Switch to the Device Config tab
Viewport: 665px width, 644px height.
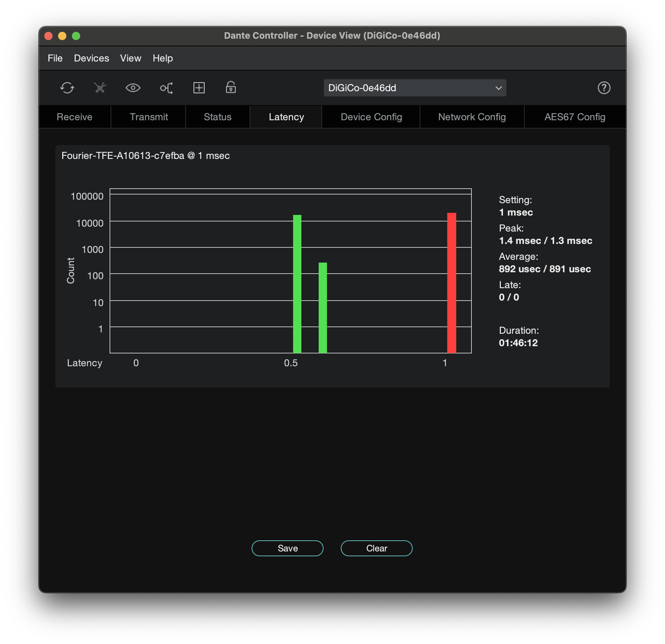tap(371, 117)
